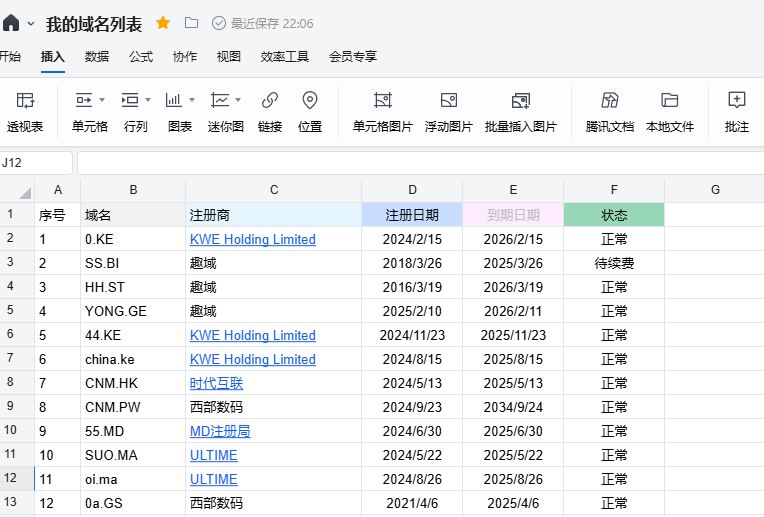Insert from 腾讯文档

click(x=610, y=112)
